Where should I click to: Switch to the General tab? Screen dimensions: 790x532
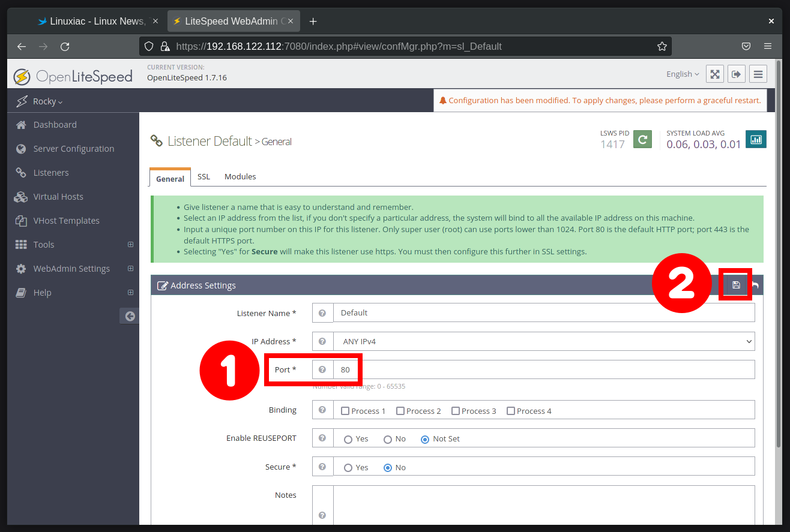[170, 178]
